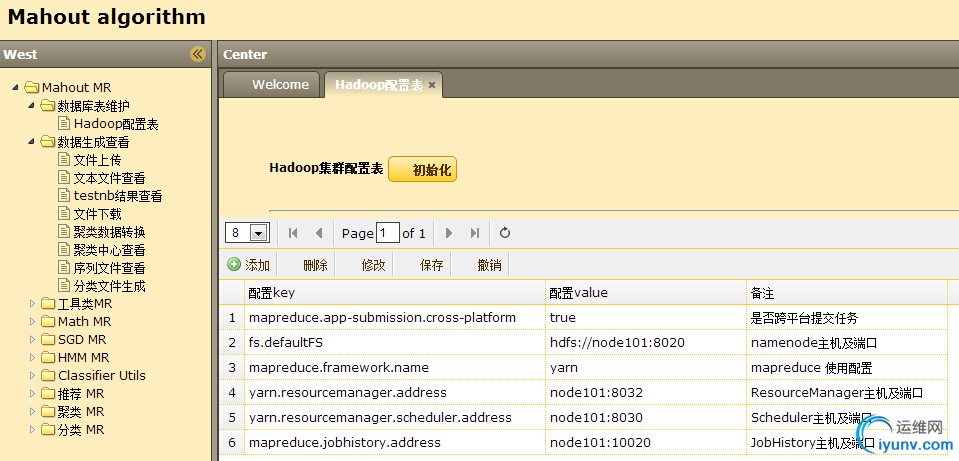
Task: Collapse the 数据库表维护 node arrow
Action: pos(31,106)
